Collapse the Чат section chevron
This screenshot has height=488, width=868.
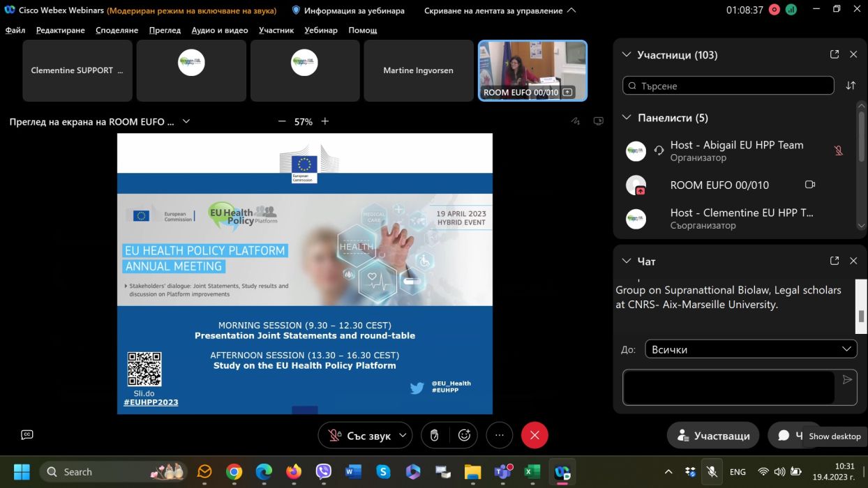pyautogui.click(x=626, y=261)
